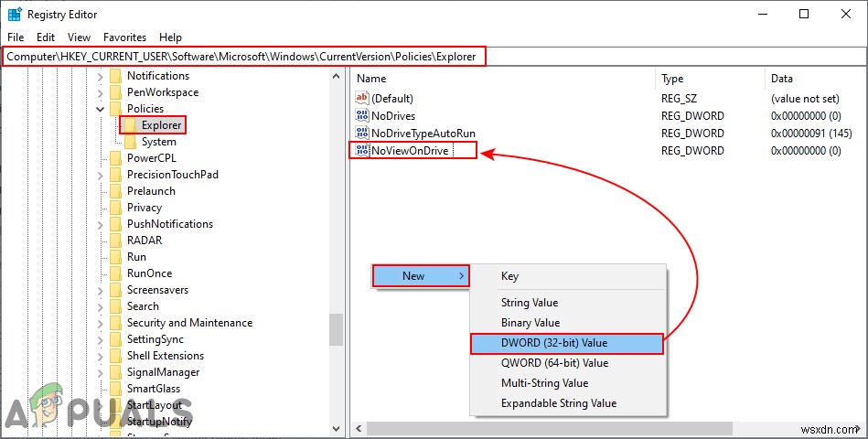Expand the Search tree node
This screenshot has width=868, height=439.
(101, 307)
